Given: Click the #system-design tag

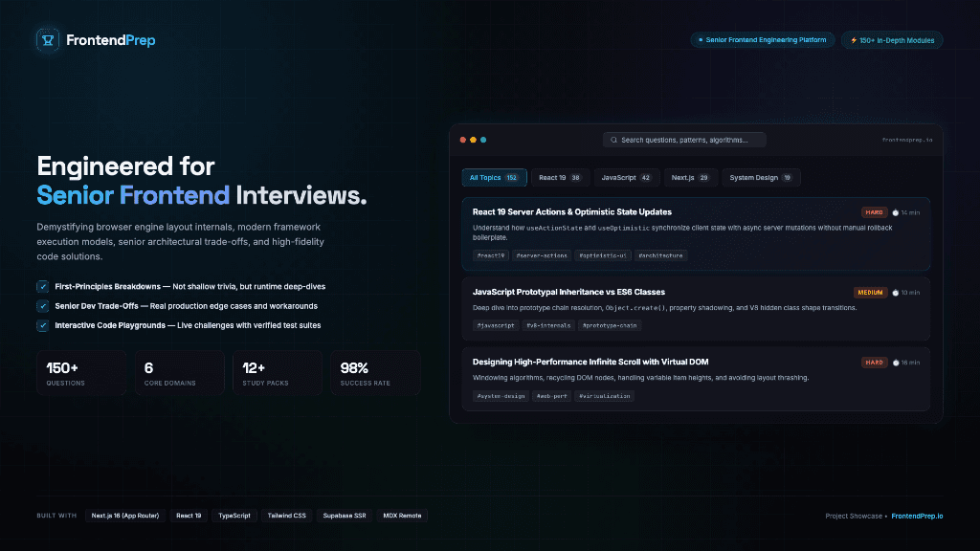Looking at the screenshot, I should click(501, 396).
